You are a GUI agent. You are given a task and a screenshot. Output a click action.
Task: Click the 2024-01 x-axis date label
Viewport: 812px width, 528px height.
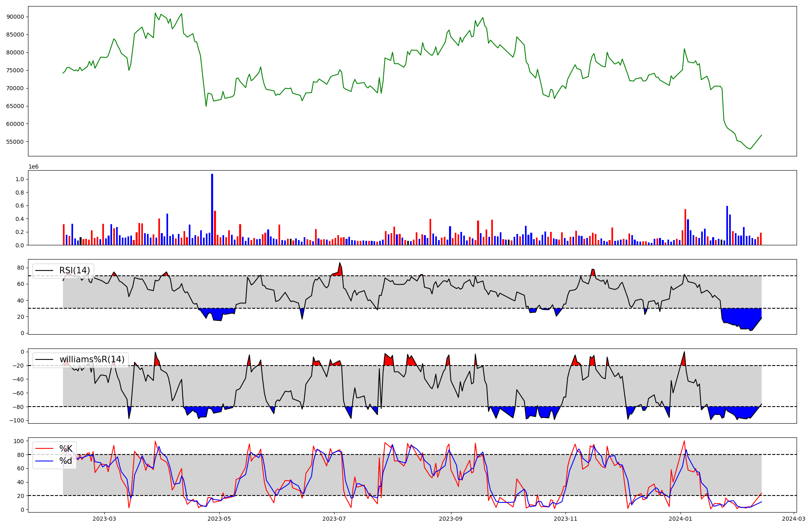click(x=680, y=519)
